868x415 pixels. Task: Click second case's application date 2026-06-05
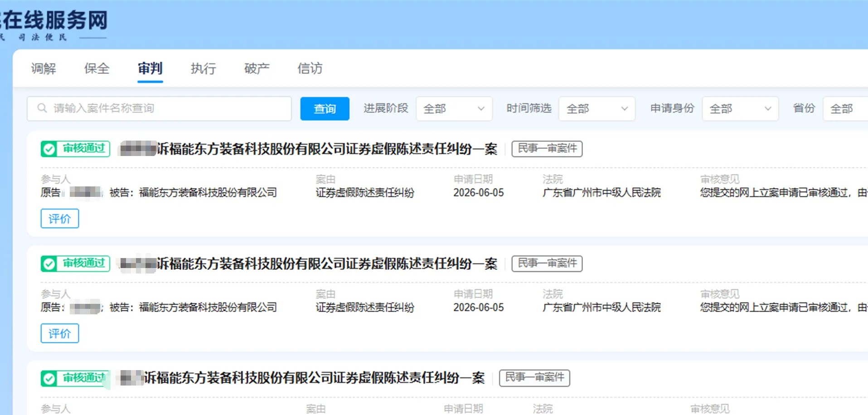(479, 308)
